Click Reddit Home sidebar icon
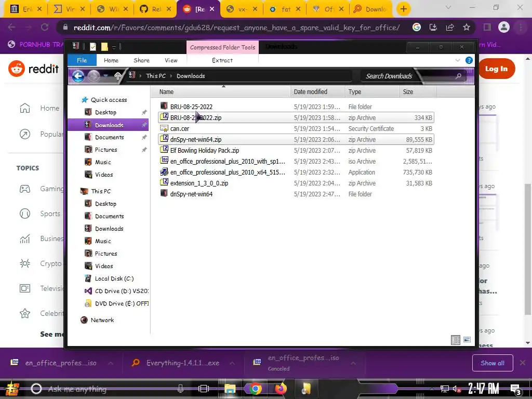The width and height of the screenshot is (532, 399). point(25,108)
